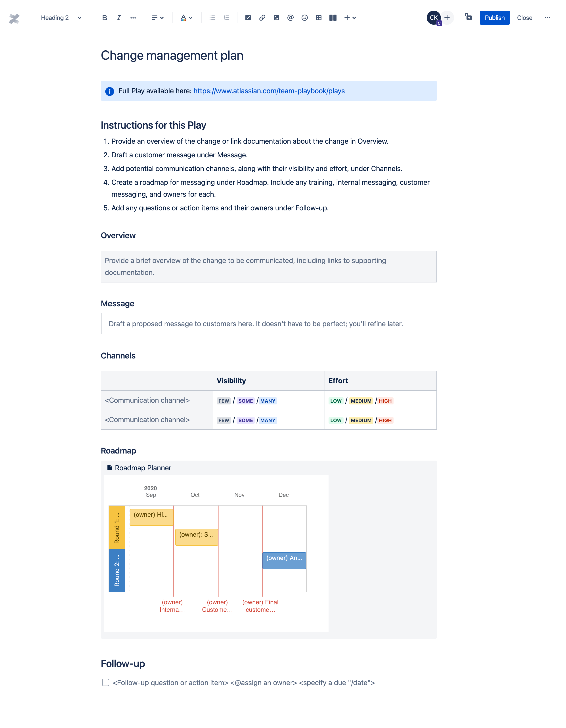This screenshot has height=728, width=566.
Task: Click the Bold formatting icon
Action: tap(104, 18)
